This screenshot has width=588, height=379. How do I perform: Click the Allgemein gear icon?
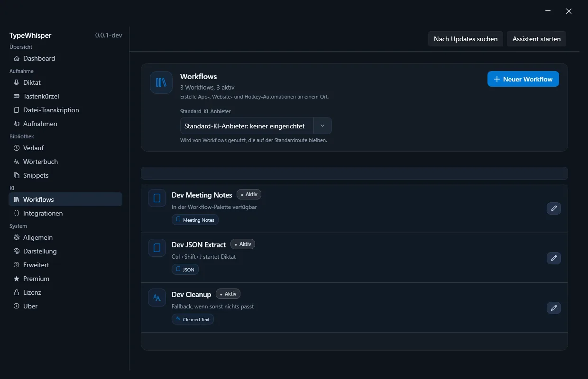pyautogui.click(x=17, y=237)
